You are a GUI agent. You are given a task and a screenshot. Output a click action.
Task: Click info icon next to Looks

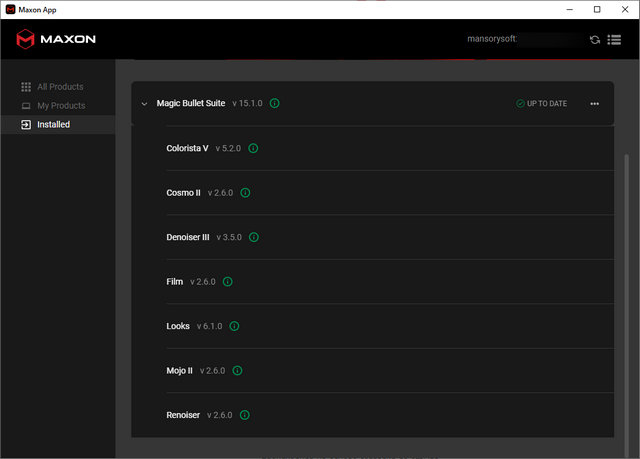[233, 326]
